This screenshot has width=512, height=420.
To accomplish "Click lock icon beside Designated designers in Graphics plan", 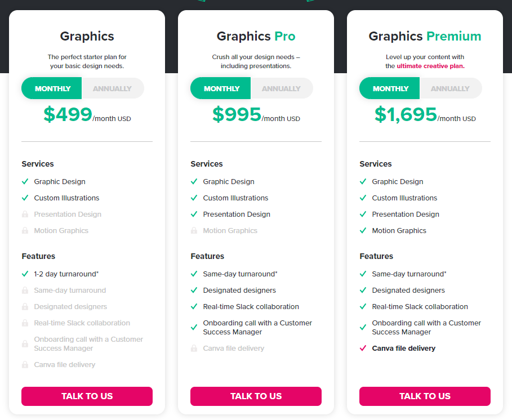I will [x=25, y=306].
